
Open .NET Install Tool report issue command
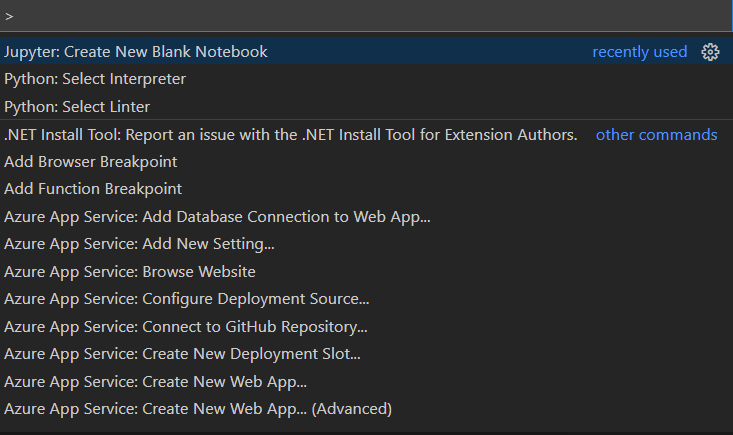(x=366, y=135)
